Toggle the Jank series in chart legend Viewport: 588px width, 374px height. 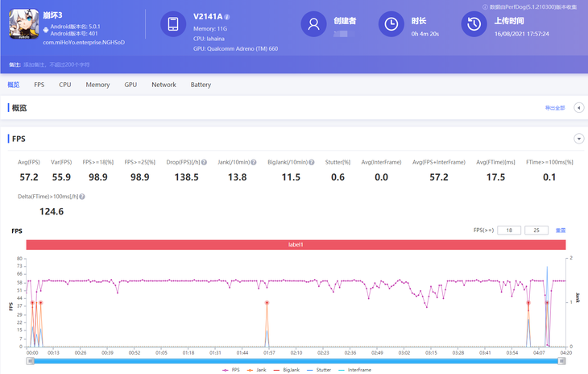tap(257, 370)
